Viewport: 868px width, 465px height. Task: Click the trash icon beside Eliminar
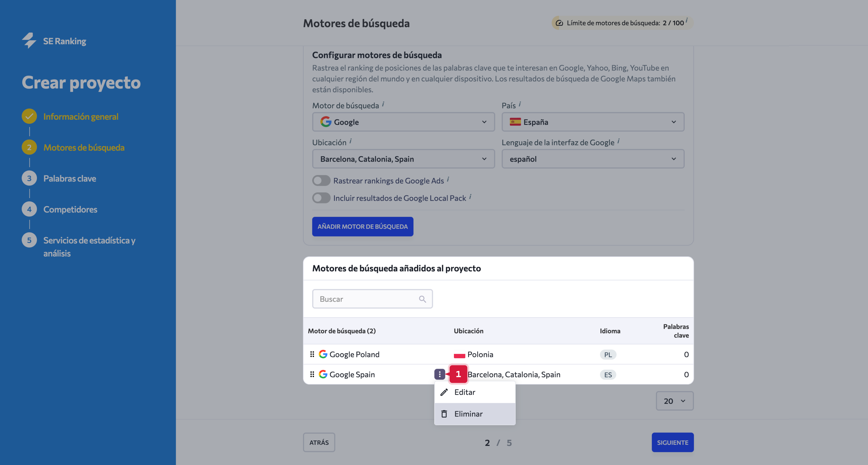click(x=444, y=414)
